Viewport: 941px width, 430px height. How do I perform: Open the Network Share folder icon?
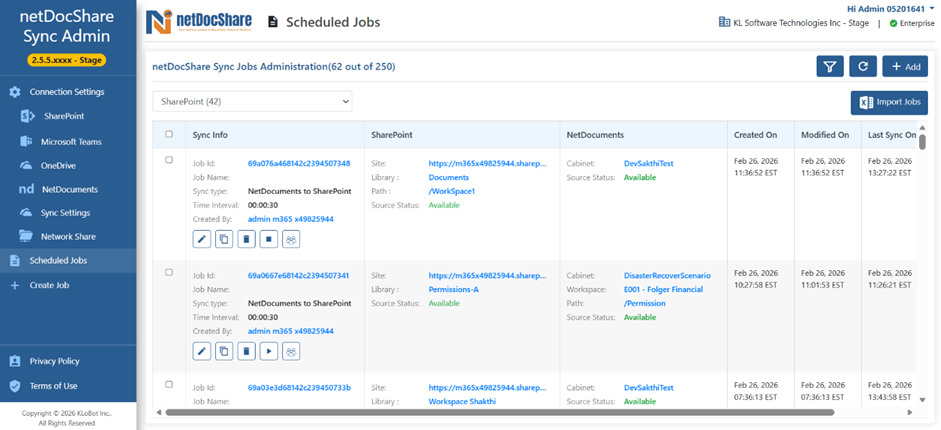click(x=26, y=236)
